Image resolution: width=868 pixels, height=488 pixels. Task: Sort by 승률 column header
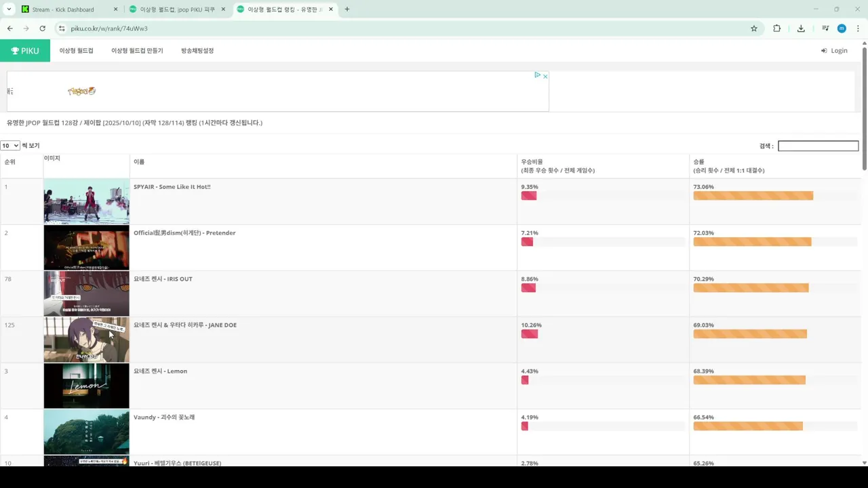pos(775,166)
